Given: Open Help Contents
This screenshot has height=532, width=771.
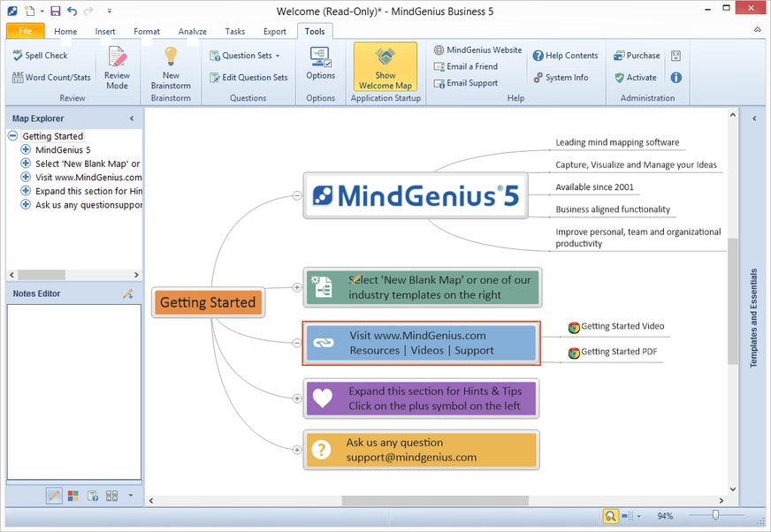Looking at the screenshot, I should pyautogui.click(x=565, y=56).
